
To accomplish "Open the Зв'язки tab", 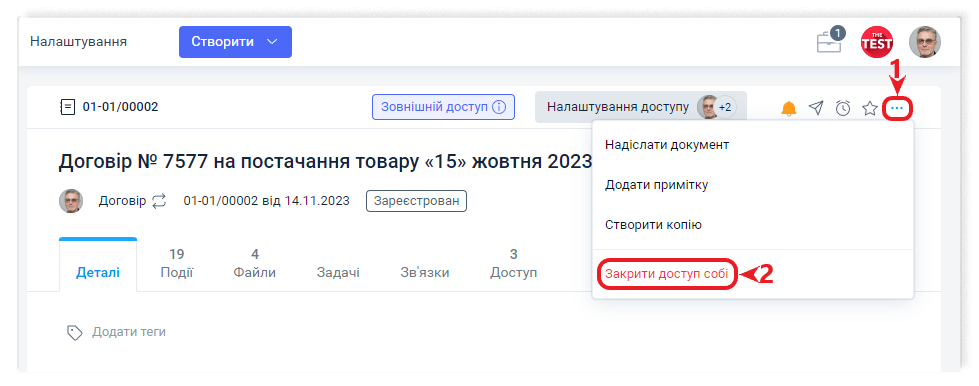I will point(425,272).
